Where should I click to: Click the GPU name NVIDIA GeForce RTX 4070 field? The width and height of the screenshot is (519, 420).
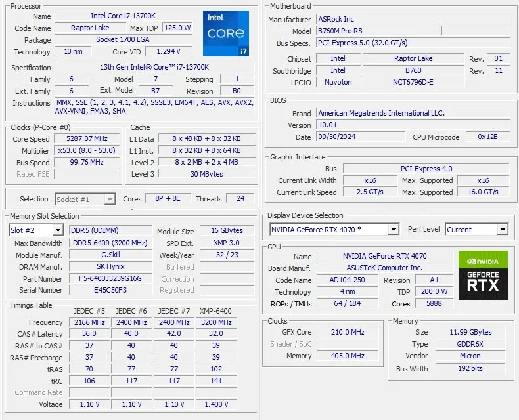(384, 256)
